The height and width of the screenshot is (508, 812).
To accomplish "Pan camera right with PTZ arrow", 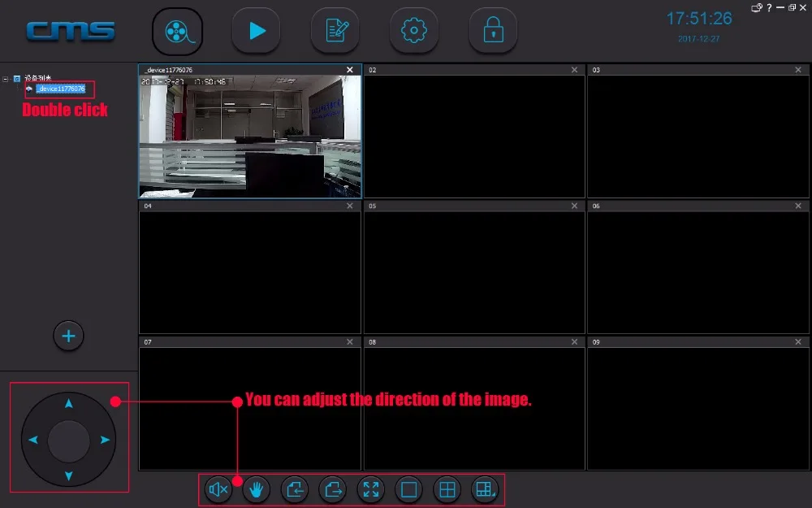I will point(105,440).
